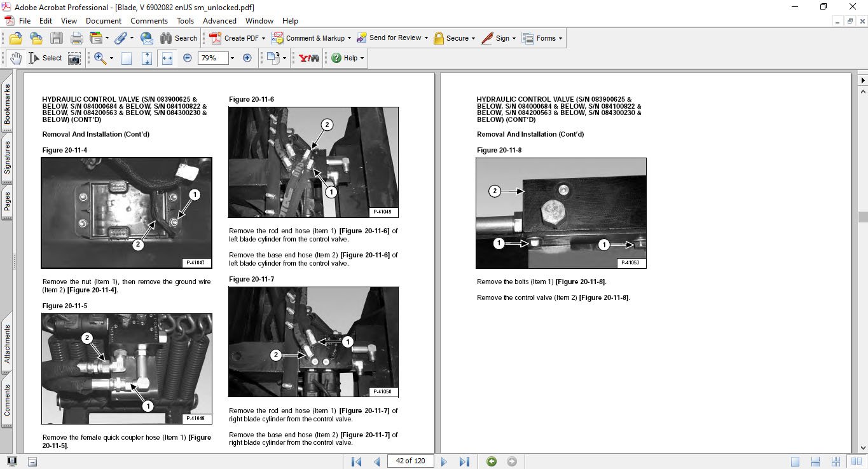Activate the text Select tool
This screenshot has height=469, width=868.
[45, 58]
